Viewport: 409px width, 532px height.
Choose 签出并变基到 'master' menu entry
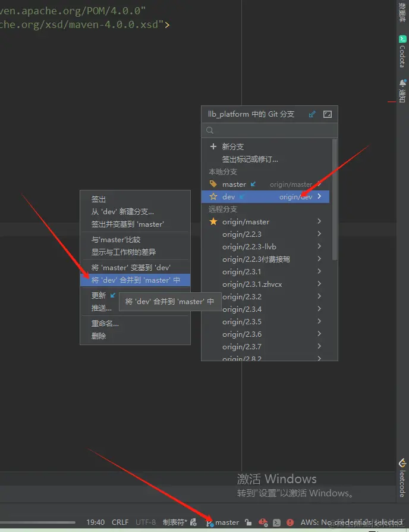pos(135,224)
